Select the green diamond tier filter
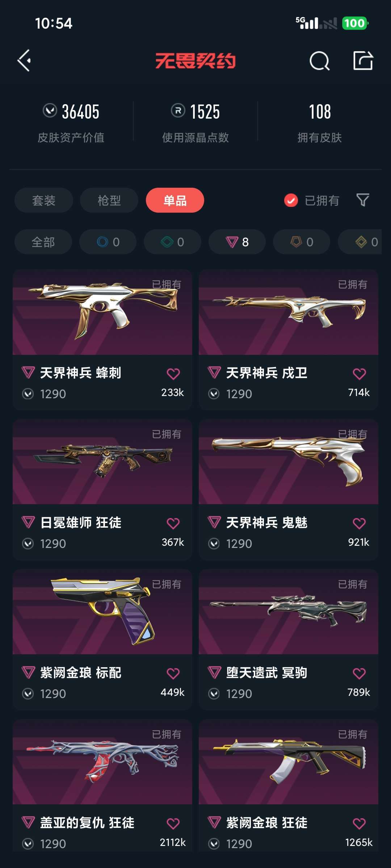Image resolution: width=391 pixels, height=868 pixels. [x=172, y=242]
